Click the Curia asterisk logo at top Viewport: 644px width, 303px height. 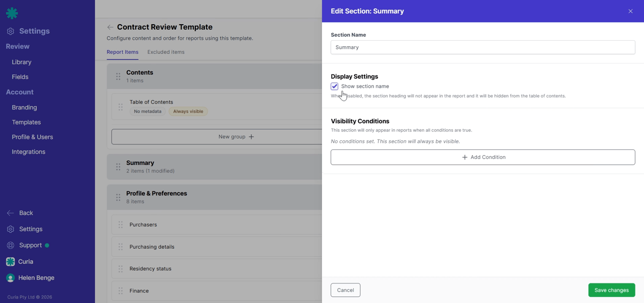(12, 13)
